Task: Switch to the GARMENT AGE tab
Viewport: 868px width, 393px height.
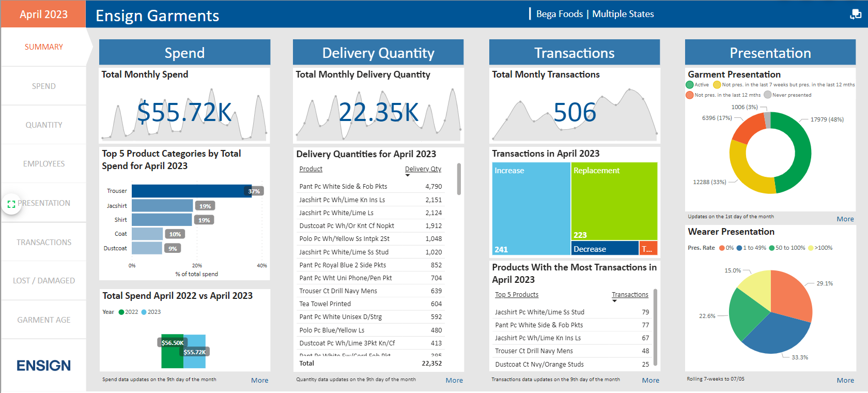Action: pyautogui.click(x=43, y=320)
